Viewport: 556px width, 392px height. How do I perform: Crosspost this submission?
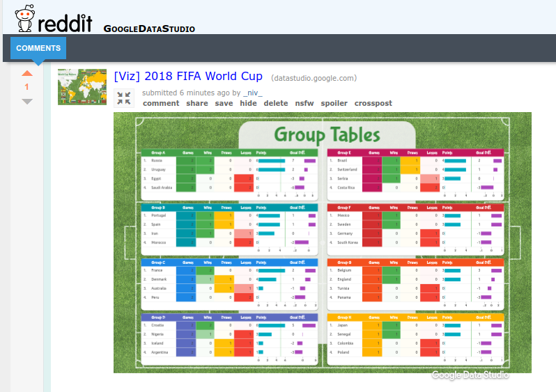pos(373,103)
